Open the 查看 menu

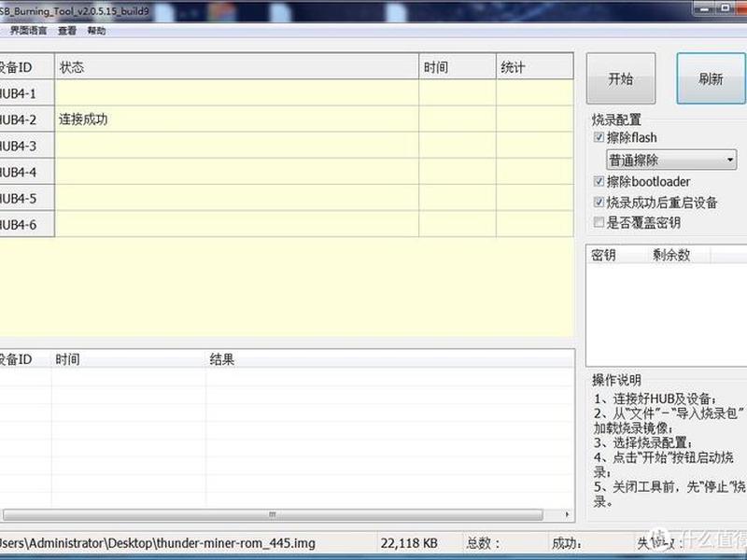pyautogui.click(x=67, y=31)
